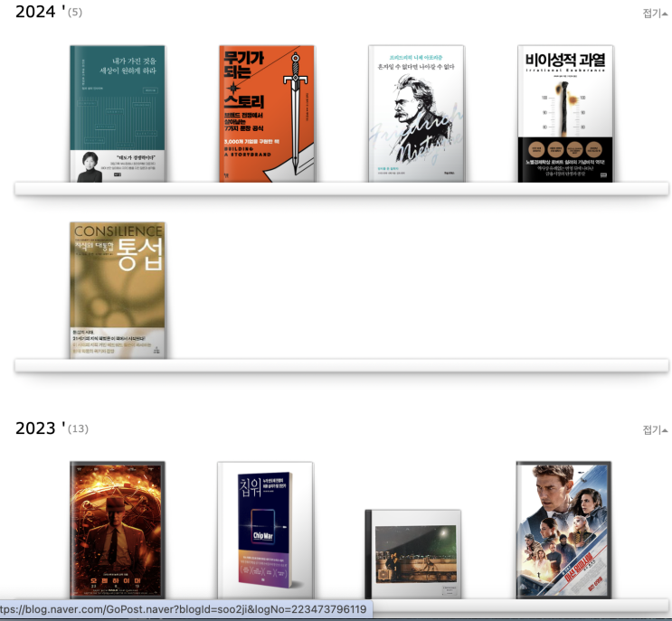
Task: Open the Friedrich Nietzsche portrait book
Action: point(416,114)
